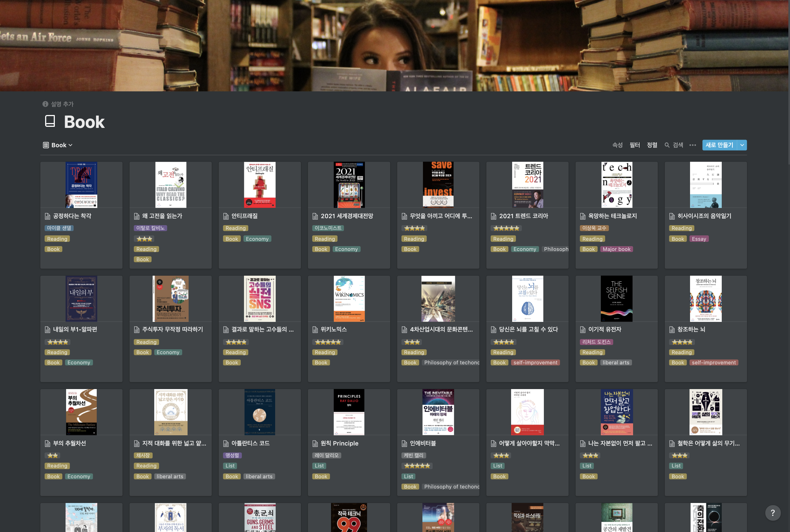The height and width of the screenshot is (532, 790).
Task: Open the Principles Ray Dalio cover thumbnail
Action: [x=349, y=412]
